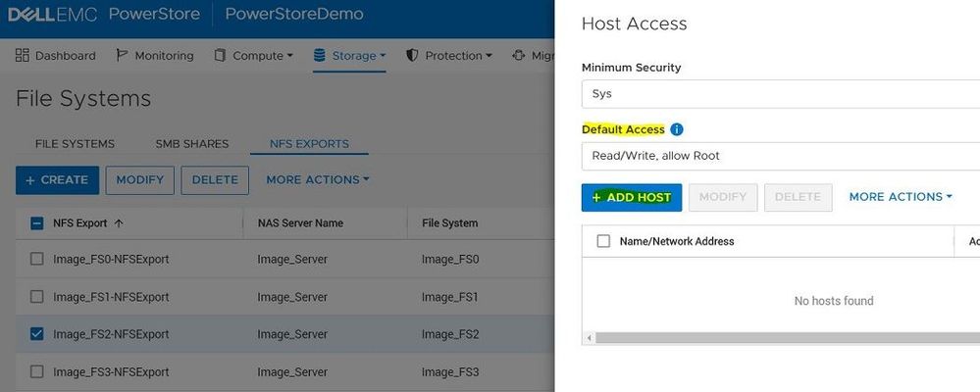Switch to the SMB SHARES tab

click(x=192, y=143)
